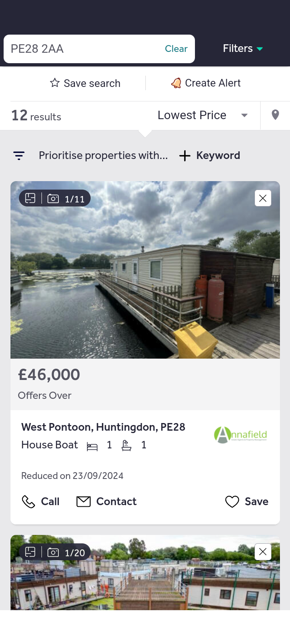Open the Lowest Price sort dropdown
290x644 pixels.
(203, 115)
